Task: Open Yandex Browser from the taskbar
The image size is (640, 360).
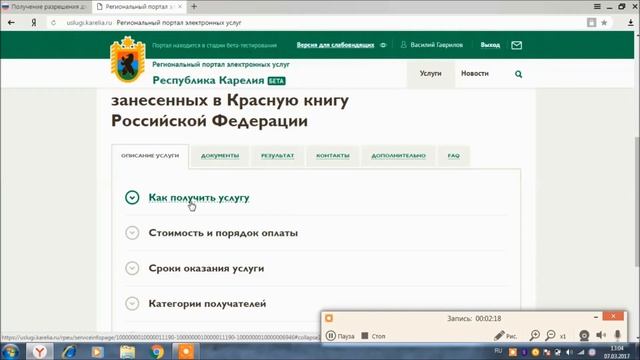Action: click(x=40, y=352)
